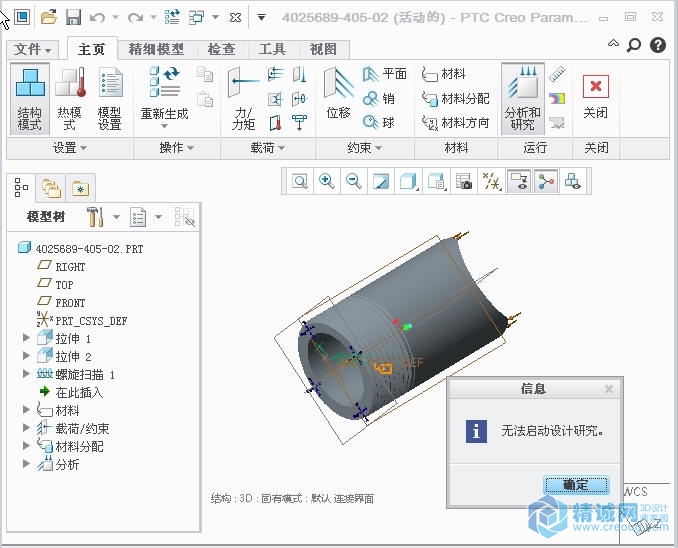Screen dimensions: 678x548
Task: Click the Open file folder icon
Action: (x=49, y=17)
